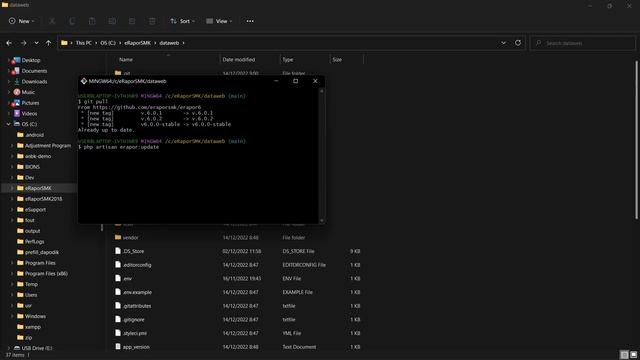Viewport: 640px width, 360px height.
Task: Click the MINGW64 terminal title icon
Action: tap(84, 81)
